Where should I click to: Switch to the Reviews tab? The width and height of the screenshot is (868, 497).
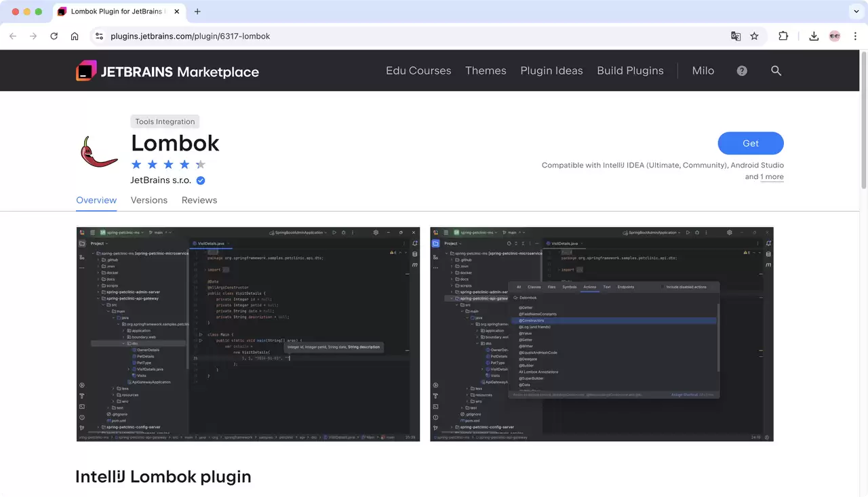199,200
